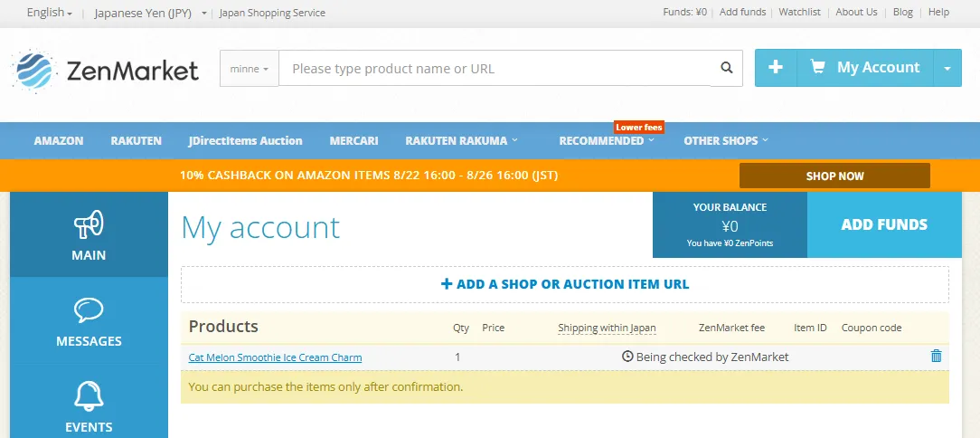This screenshot has height=438, width=980.
Task: Open the Help link
Action: (x=938, y=12)
